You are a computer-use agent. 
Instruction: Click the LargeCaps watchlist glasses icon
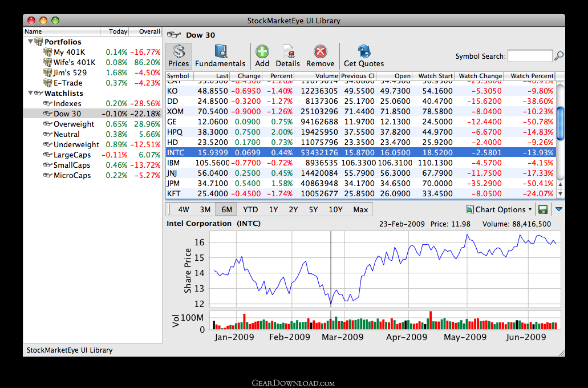[47, 155]
